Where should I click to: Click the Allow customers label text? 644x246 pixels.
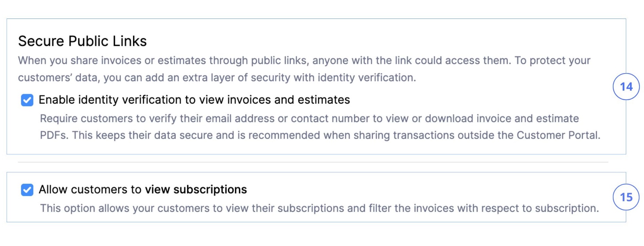pos(90,190)
